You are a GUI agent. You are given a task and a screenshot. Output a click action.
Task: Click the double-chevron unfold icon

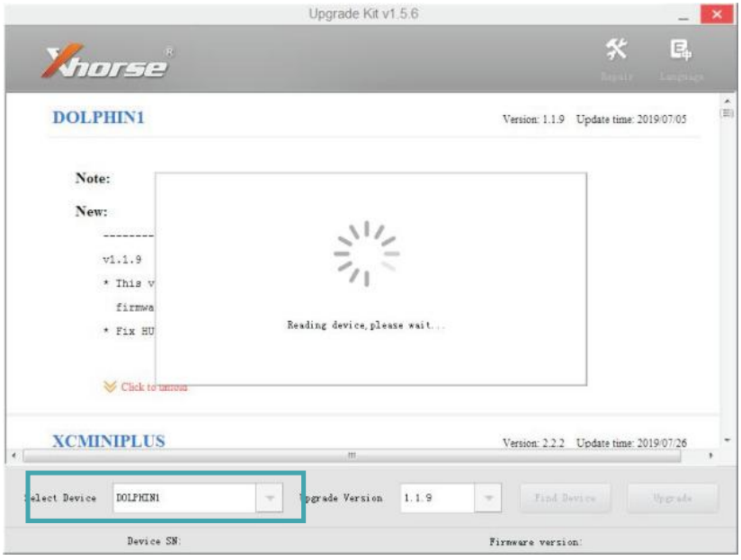coord(110,387)
